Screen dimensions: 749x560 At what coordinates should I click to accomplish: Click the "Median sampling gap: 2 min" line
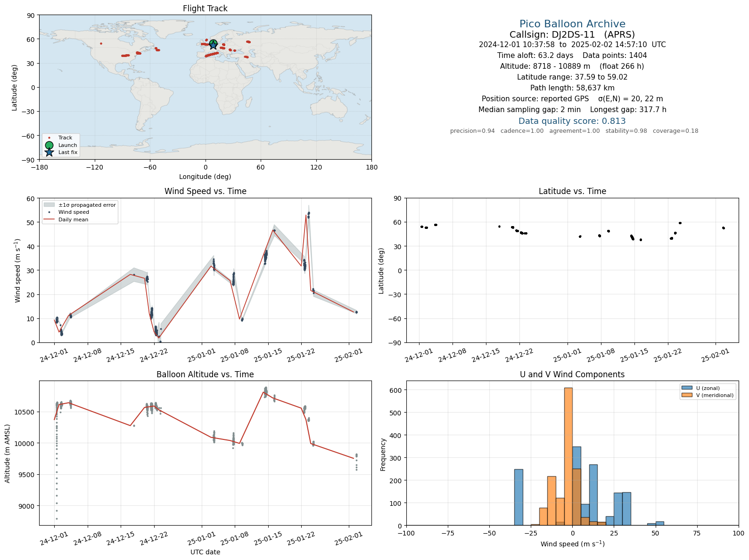[572, 110]
